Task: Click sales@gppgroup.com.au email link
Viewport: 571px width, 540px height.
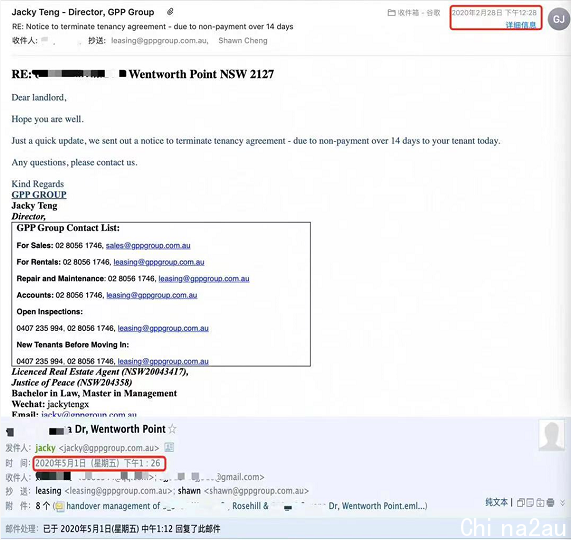Action: pos(148,246)
